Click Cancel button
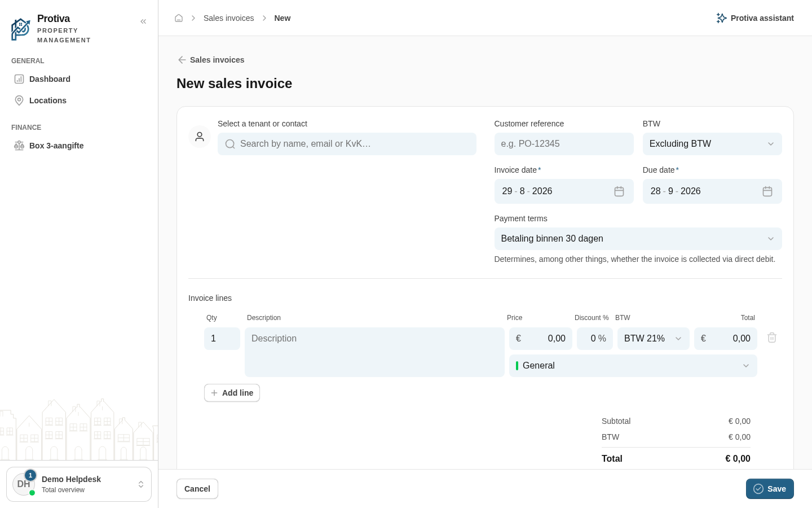This screenshot has height=508, width=812. [197, 489]
